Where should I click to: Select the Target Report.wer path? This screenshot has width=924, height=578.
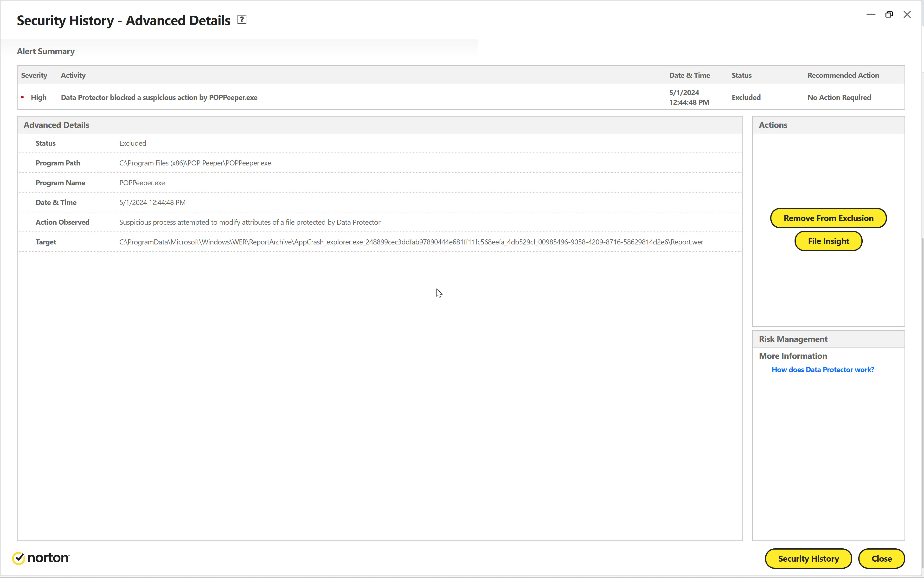point(411,242)
